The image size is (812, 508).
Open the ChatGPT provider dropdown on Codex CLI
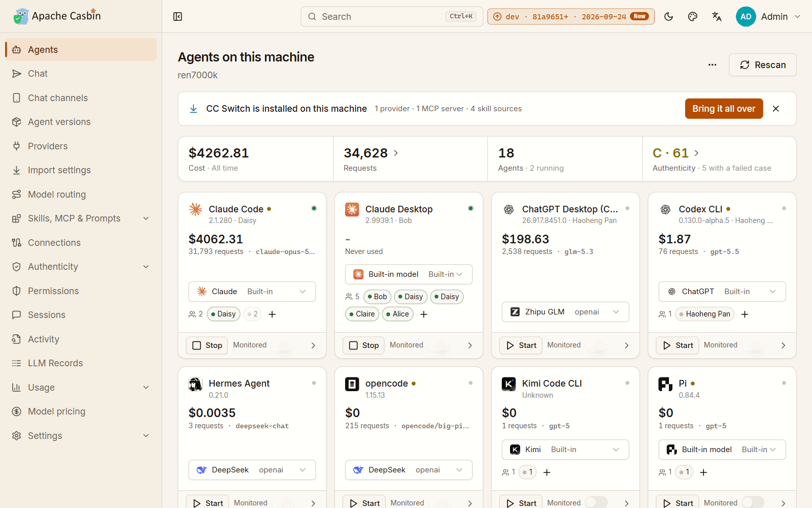point(722,292)
